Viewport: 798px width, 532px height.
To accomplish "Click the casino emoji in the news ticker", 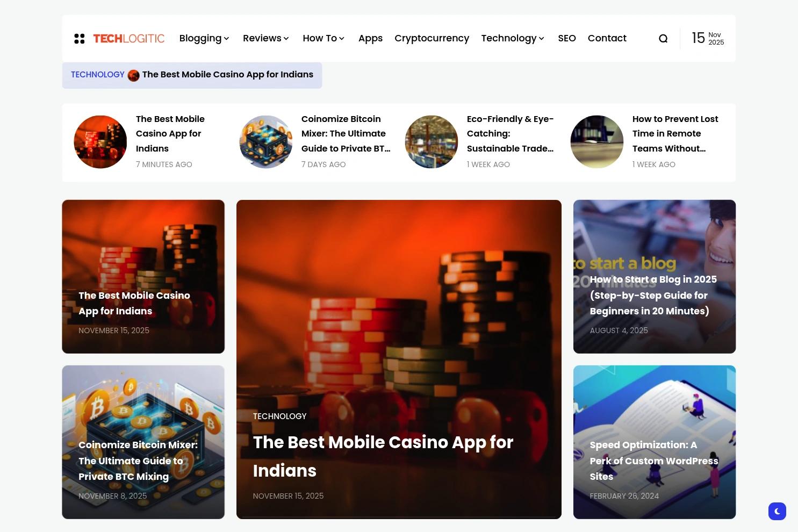I will click(134, 75).
